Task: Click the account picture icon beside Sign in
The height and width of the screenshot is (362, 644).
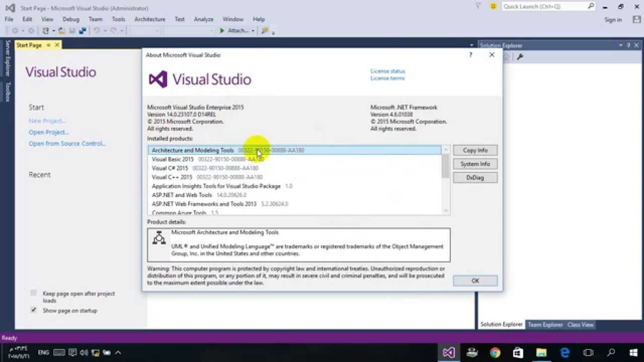Action: click(x=636, y=20)
